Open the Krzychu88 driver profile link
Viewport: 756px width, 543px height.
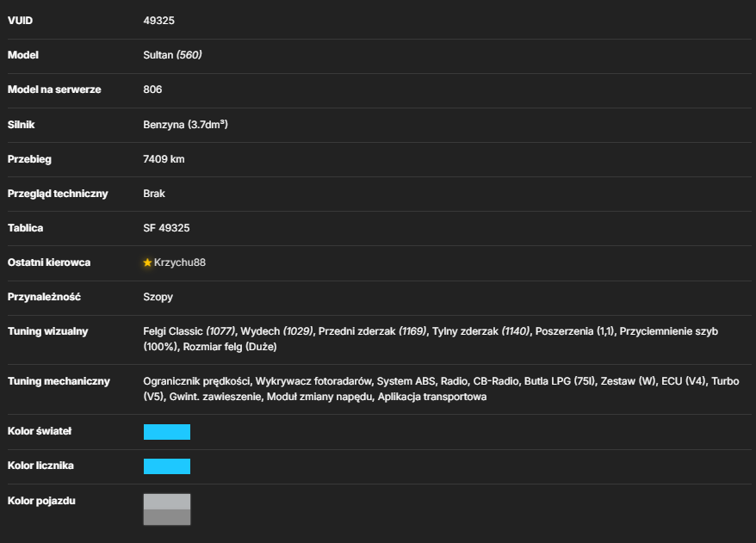click(x=180, y=262)
